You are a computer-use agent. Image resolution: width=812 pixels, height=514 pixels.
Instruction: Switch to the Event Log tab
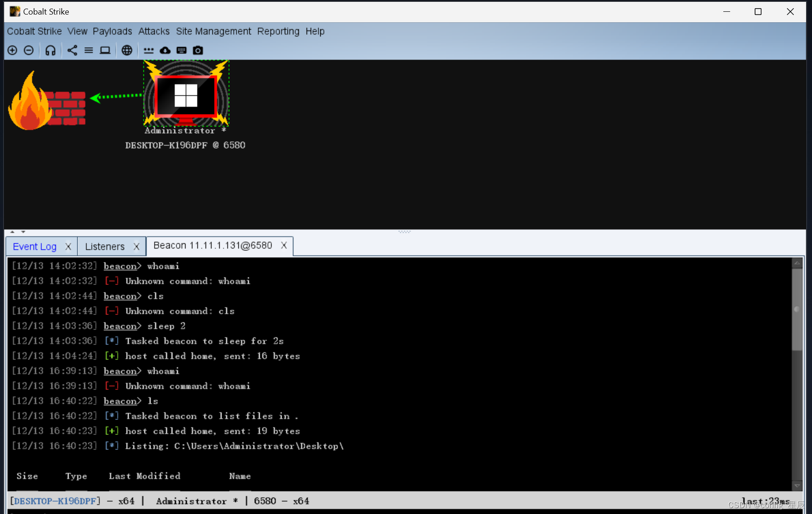pyautogui.click(x=35, y=246)
